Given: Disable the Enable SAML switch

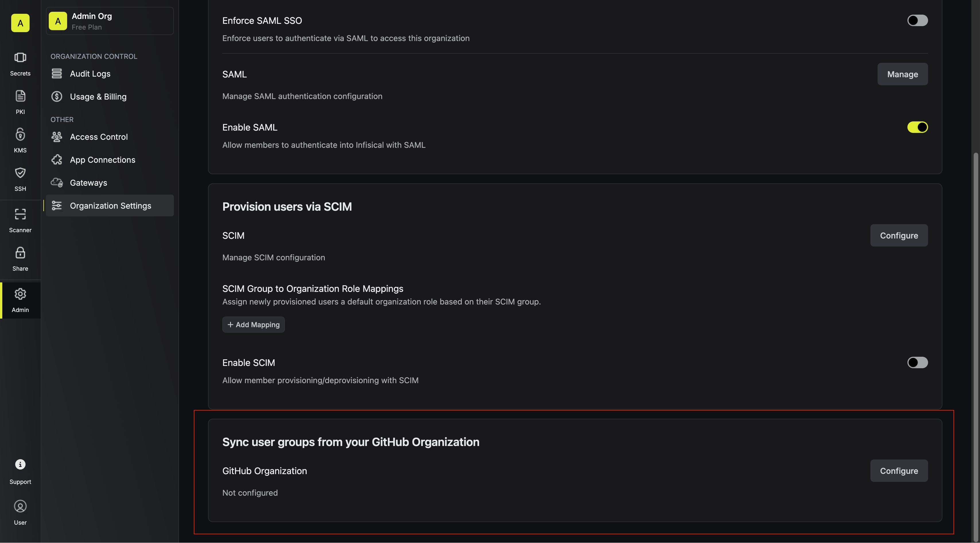Looking at the screenshot, I should 917,127.
